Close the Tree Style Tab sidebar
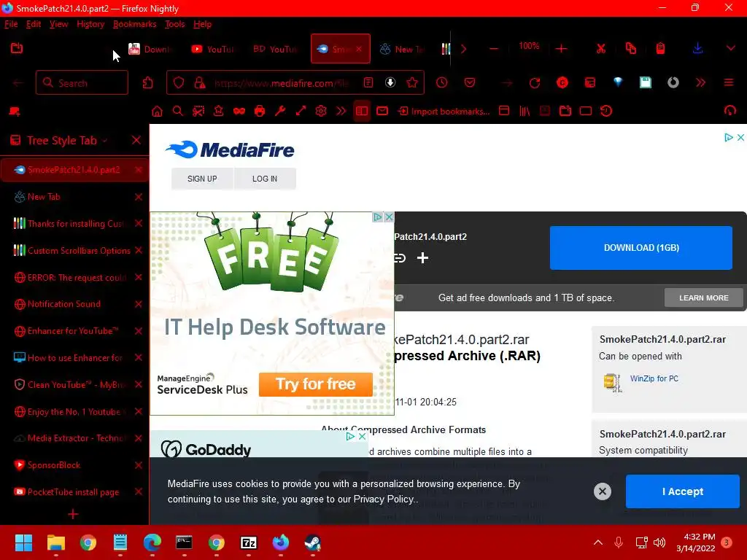The image size is (747, 560). pyautogui.click(x=136, y=140)
